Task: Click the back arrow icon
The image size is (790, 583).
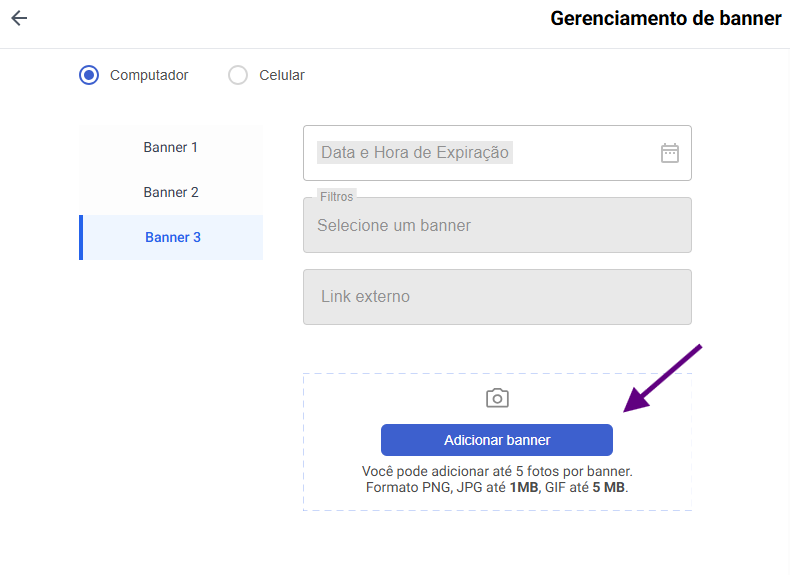Action: (x=19, y=18)
